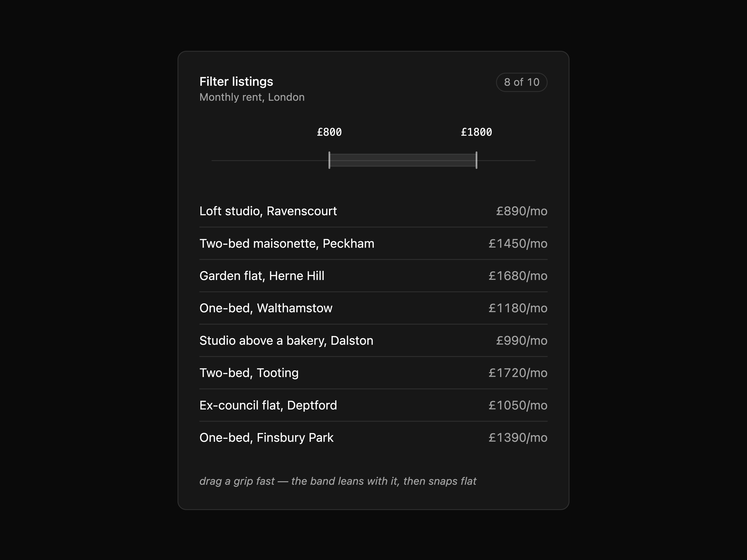Click the £1450/mo price

518,244
